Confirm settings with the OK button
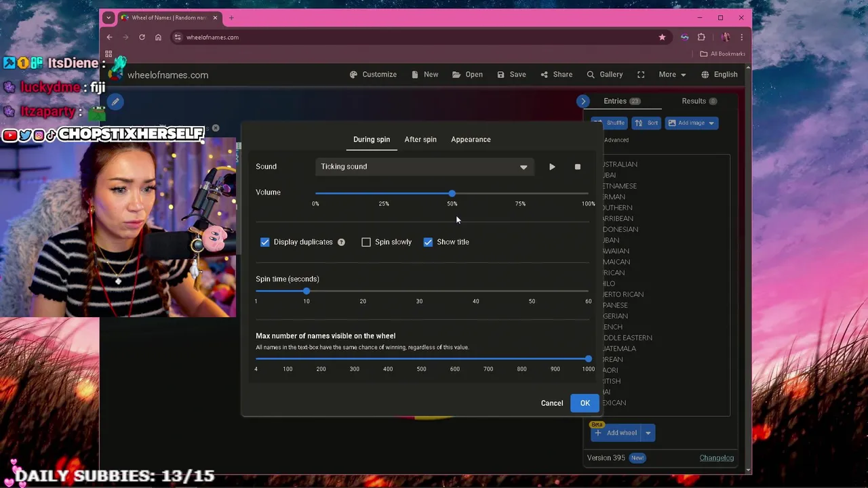This screenshot has width=868, height=488. tap(585, 403)
